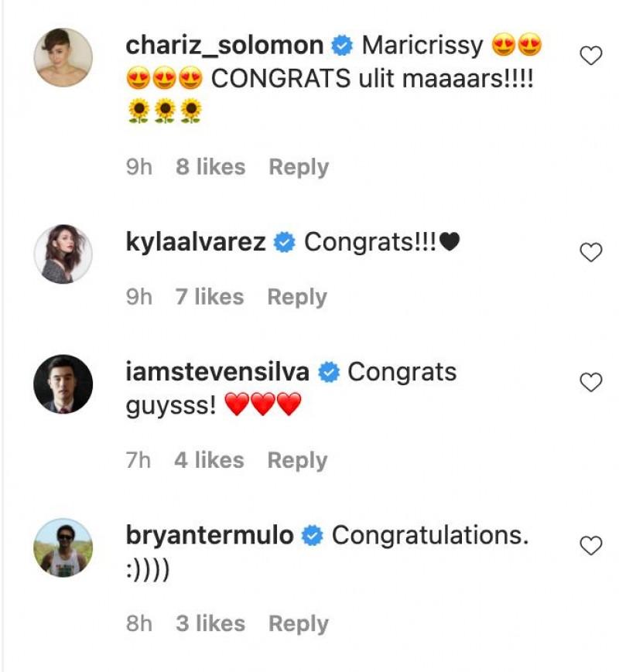Tap heart on iamstevensilva's comment

coord(591,382)
